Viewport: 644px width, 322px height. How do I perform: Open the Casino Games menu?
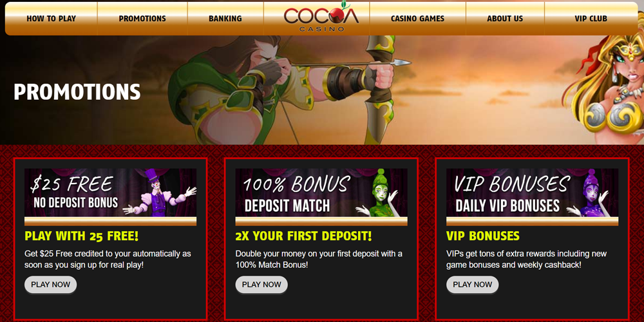417,19
